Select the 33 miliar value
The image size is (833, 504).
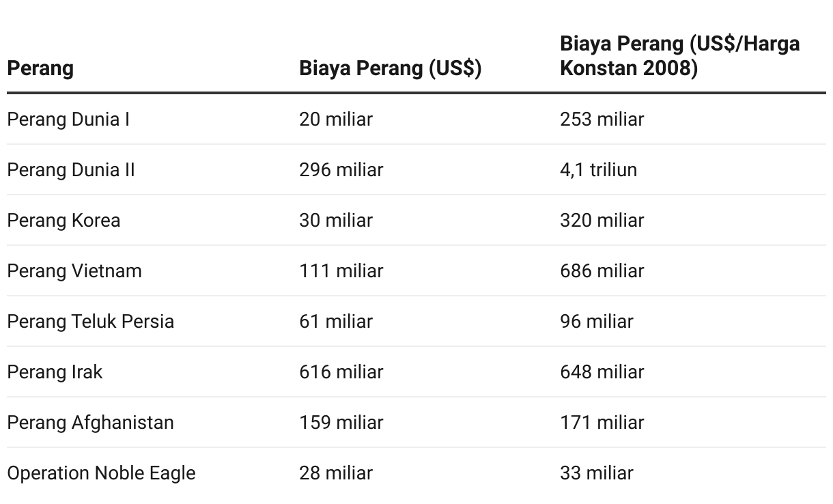click(597, 473)
